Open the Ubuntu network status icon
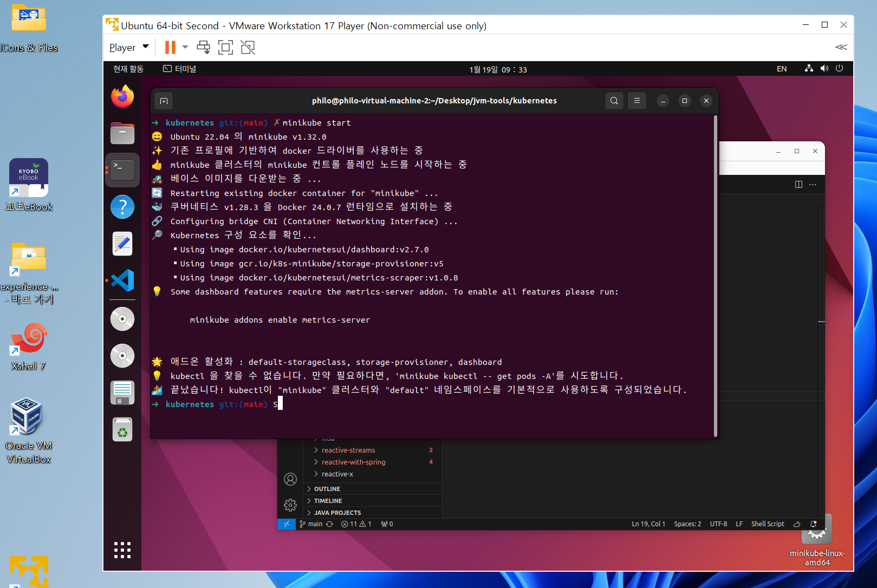The height and width of the screenshot is (588, 877). [809, 68]
